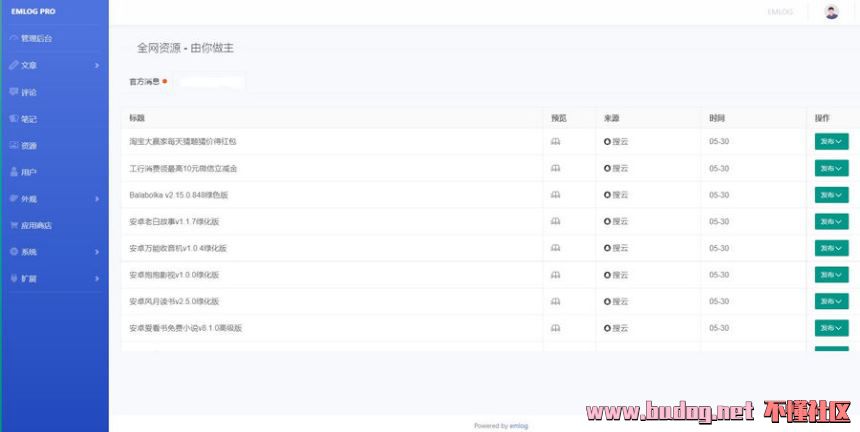The width and height of the screenshot is (860, 432).
Task: Expand the 文章 sidebar submenu
Action: [97, 65]
